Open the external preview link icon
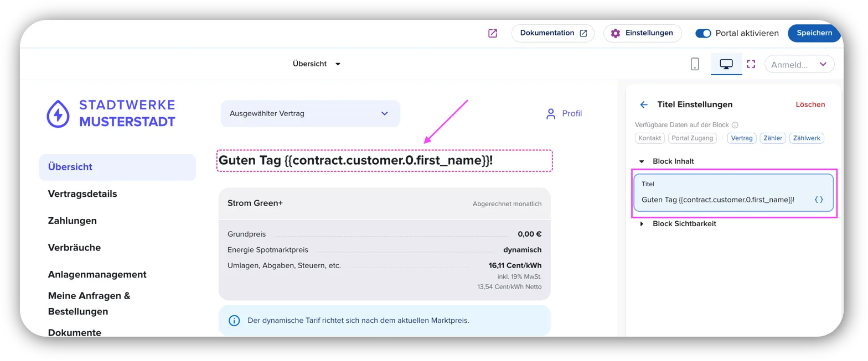Screen dimensions: 868x361 click(x=493, y=33)
